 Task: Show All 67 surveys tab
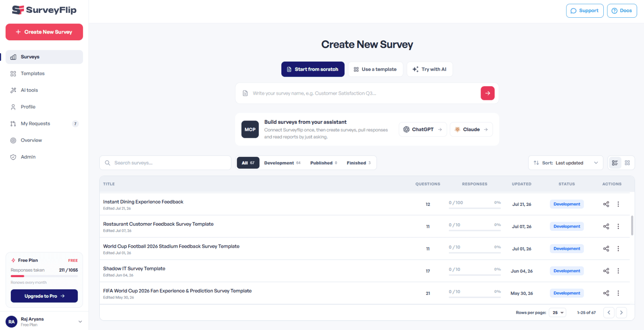(x=248, y=163)
